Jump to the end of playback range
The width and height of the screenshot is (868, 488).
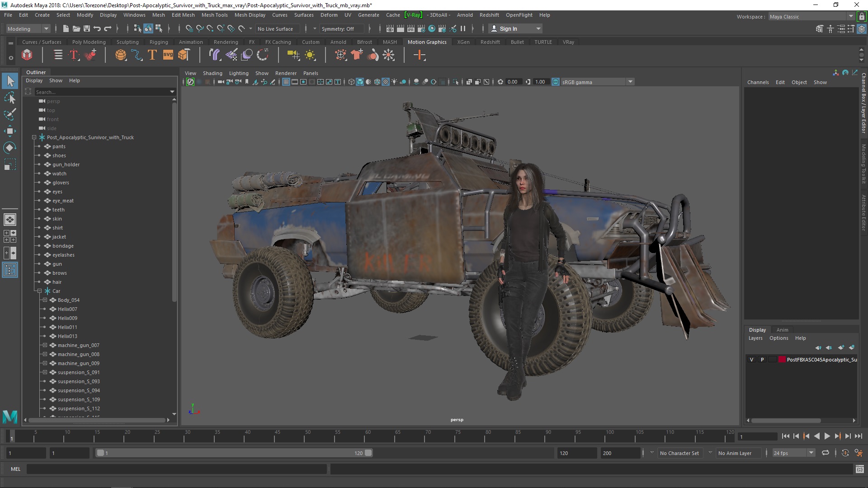pyautogui.click(x=859, y=436)
